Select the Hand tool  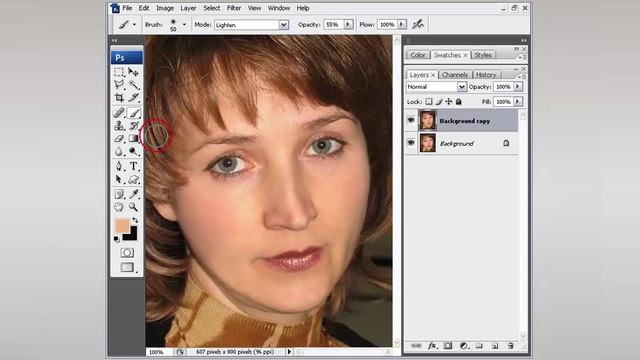pyautogui.click(x=119, y=207)
